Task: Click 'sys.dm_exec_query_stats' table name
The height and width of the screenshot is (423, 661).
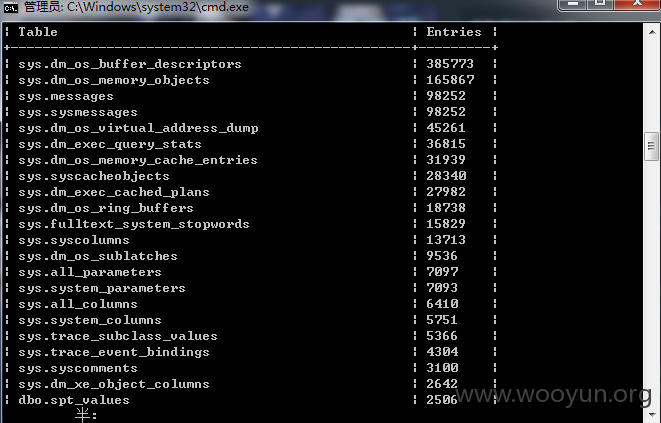Action: (110, 144)
